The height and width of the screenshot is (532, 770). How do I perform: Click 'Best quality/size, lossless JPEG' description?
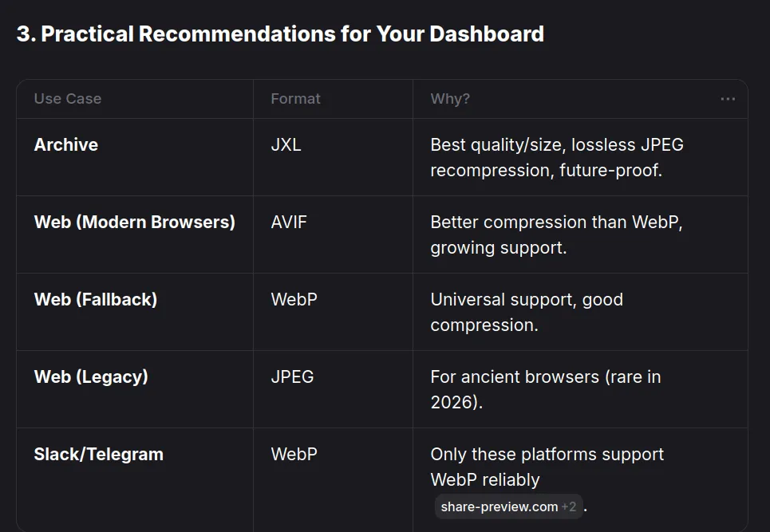(557, 145)
